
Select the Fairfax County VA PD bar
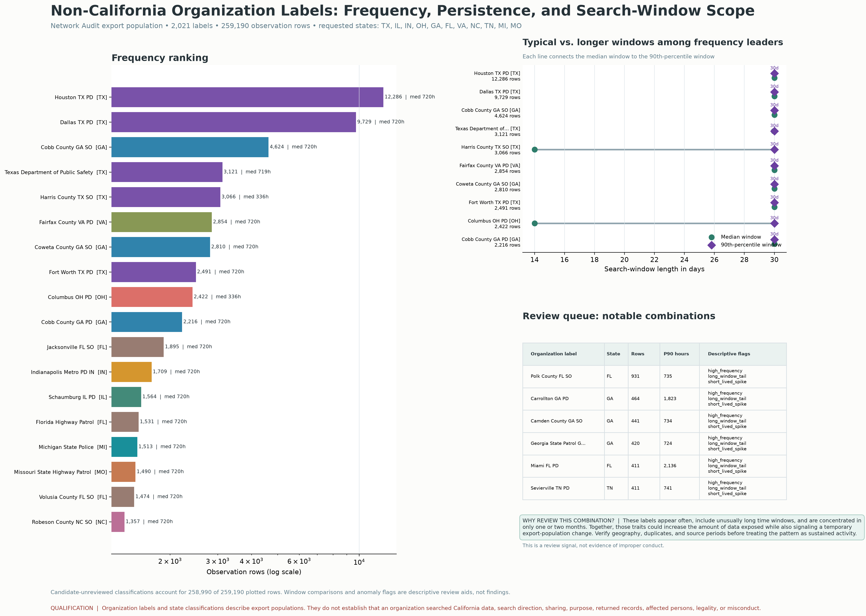[162, 222]
